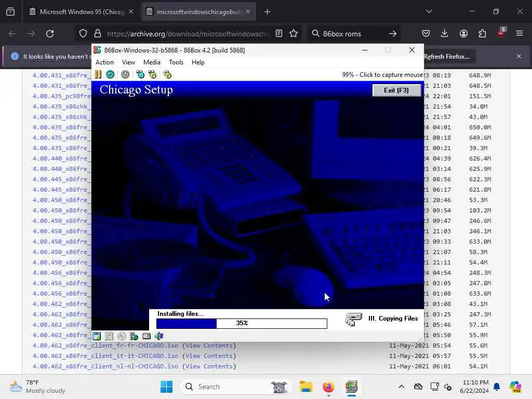Image resolution: width=532 pixels, height=399 pixels.
Task: Open 4.00.462_x86fre_client_it-it-CHICAGO.iso link
Action: 105,356
